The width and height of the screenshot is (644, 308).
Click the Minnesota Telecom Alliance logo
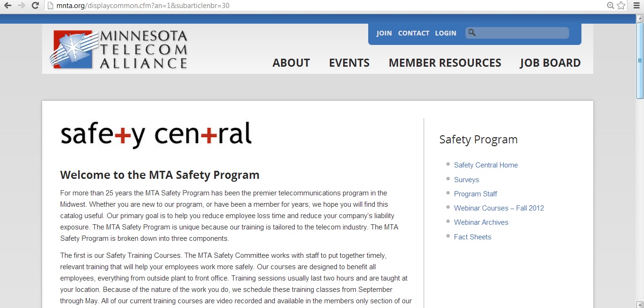point(118,50)
